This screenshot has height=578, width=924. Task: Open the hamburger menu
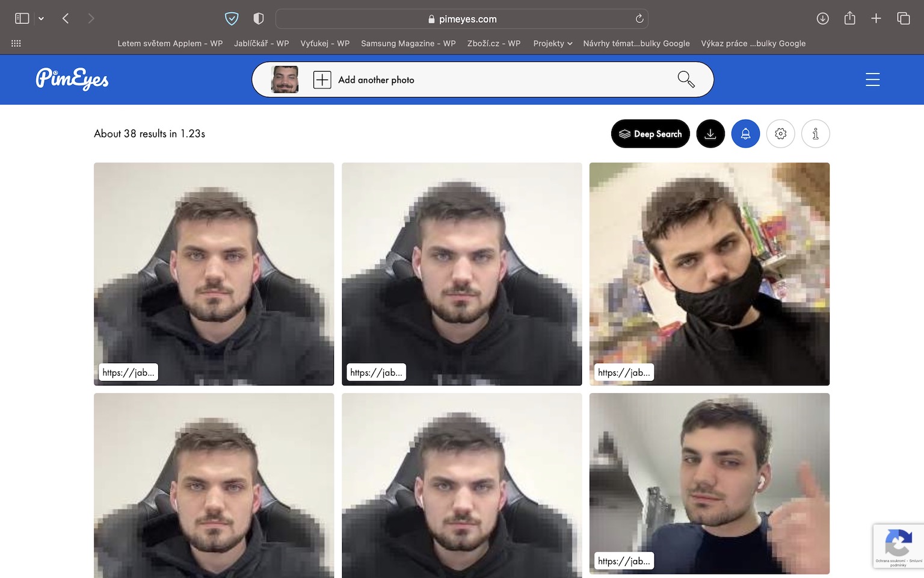pyautogui.click(x=873, y=79)
